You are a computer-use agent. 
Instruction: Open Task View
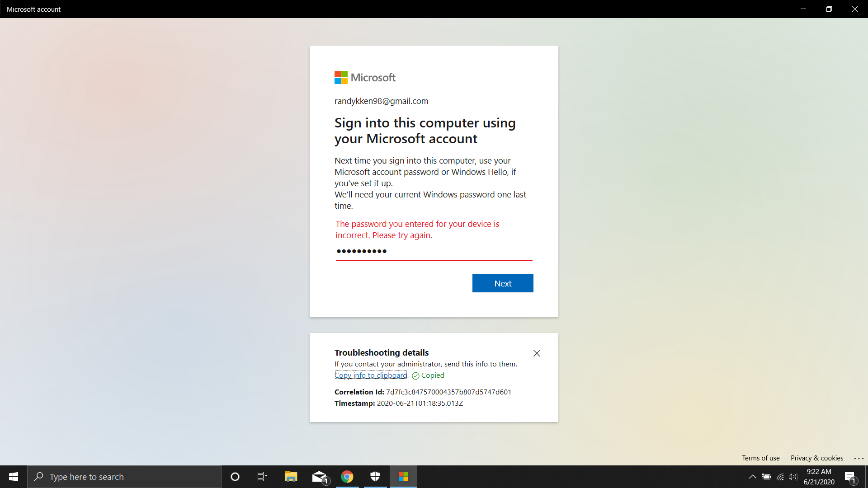[262, 476]
